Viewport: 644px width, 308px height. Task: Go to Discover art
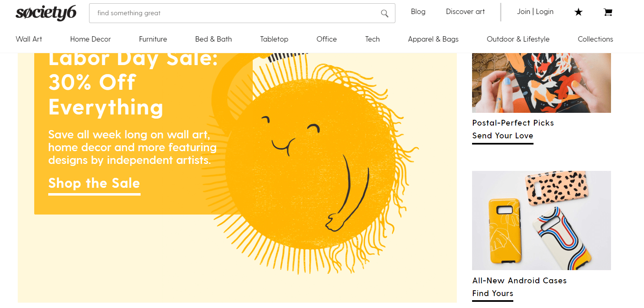[465, 12]
